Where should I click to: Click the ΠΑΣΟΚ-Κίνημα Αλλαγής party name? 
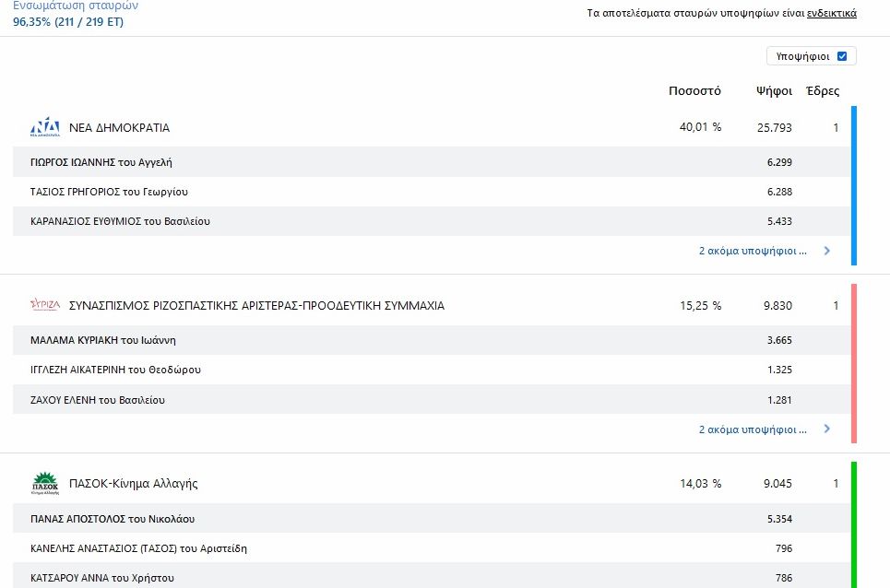[x=133, y=483]
